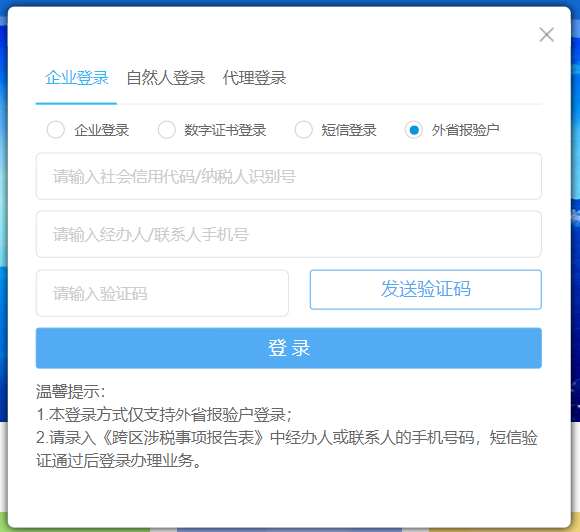Focus the 经办人/联系人手机号 input field
Screen dimensions: 580x532
click(x=289, y=234)
